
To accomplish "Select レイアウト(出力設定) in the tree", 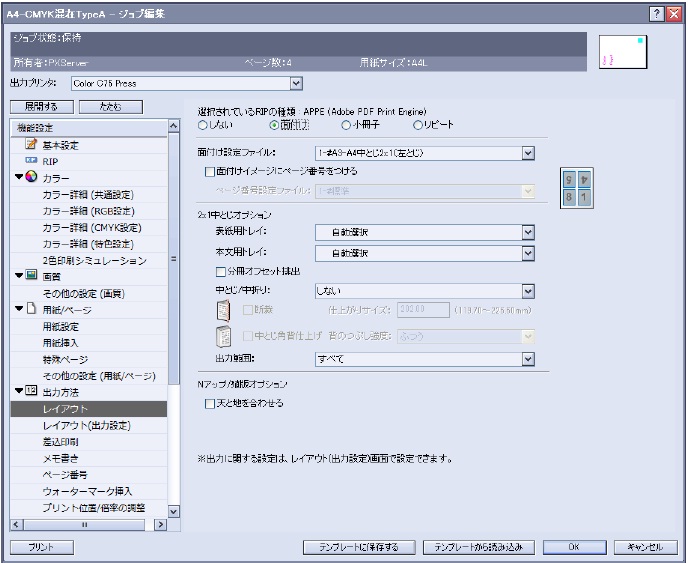I will click(86, 425).
